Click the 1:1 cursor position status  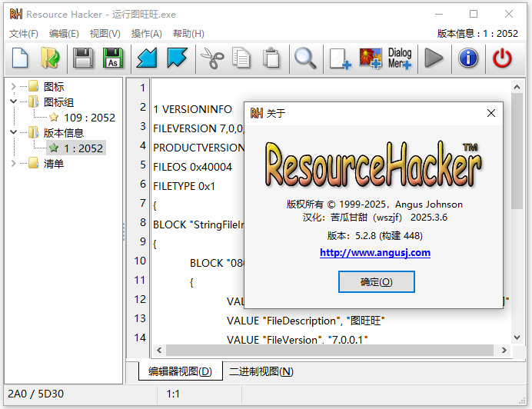(x=173, y=394)
